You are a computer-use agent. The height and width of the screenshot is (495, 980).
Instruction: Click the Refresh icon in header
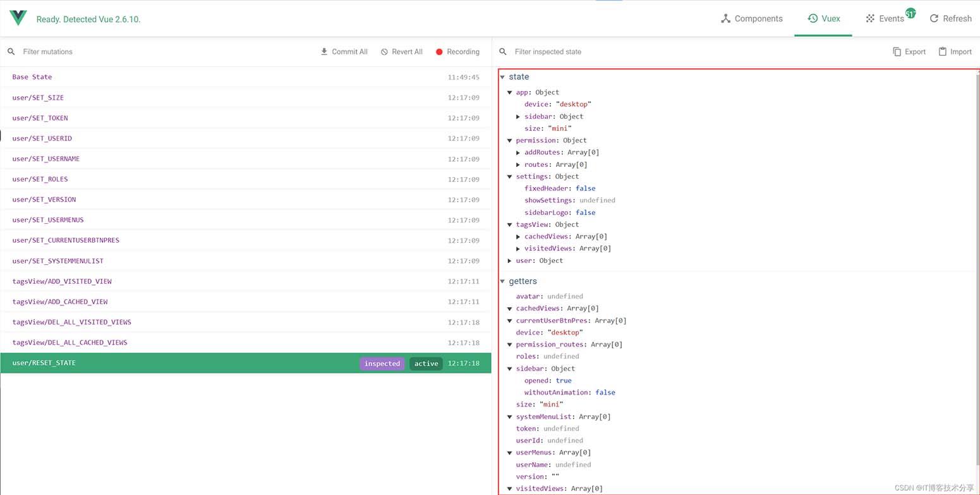[934, 19]
